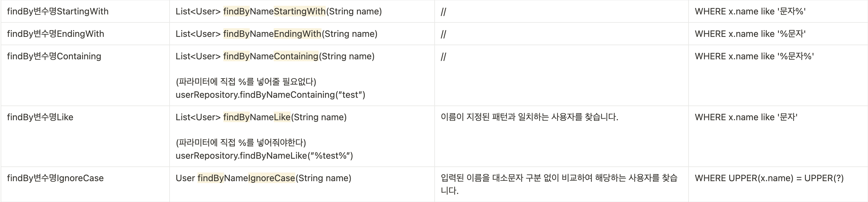This screenshot has width=868, height=202.
Task: Click the WHERE x.name like '문자' cell
Action: point(778,136)
